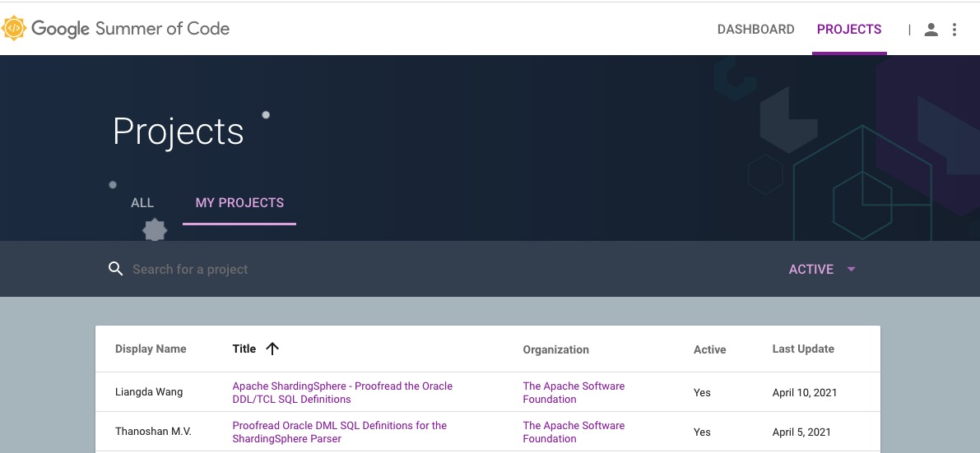The width and height of the screenshot is (980, 453).
Task: Open the three-dot more options menu
Action: [x=954, y=30]
